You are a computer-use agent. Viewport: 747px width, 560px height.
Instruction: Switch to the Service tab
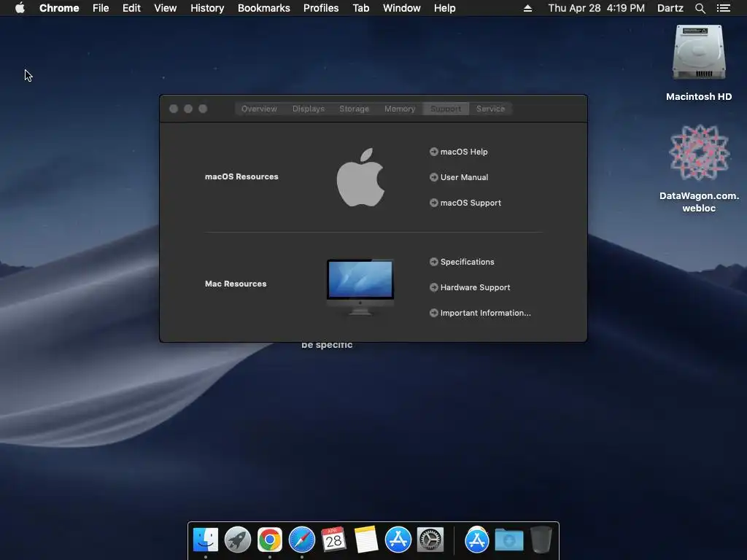pyautogui.click(x=490, y=109)
